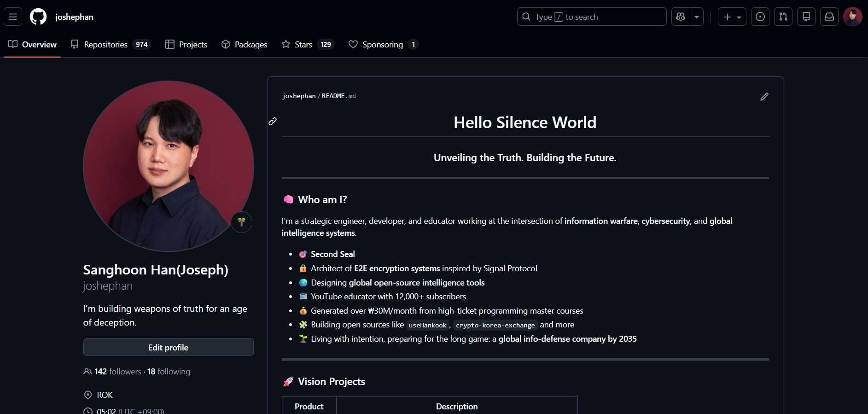Click the Stars count badge 129
868x414 pixels.
point(326,45)
